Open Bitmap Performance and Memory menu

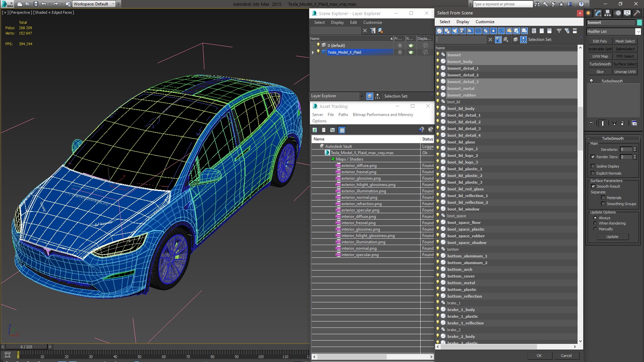coord(383,115)
